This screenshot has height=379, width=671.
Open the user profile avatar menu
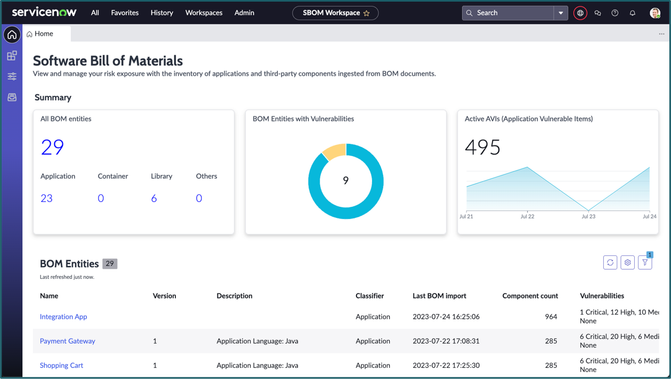[x=655, y=13]
